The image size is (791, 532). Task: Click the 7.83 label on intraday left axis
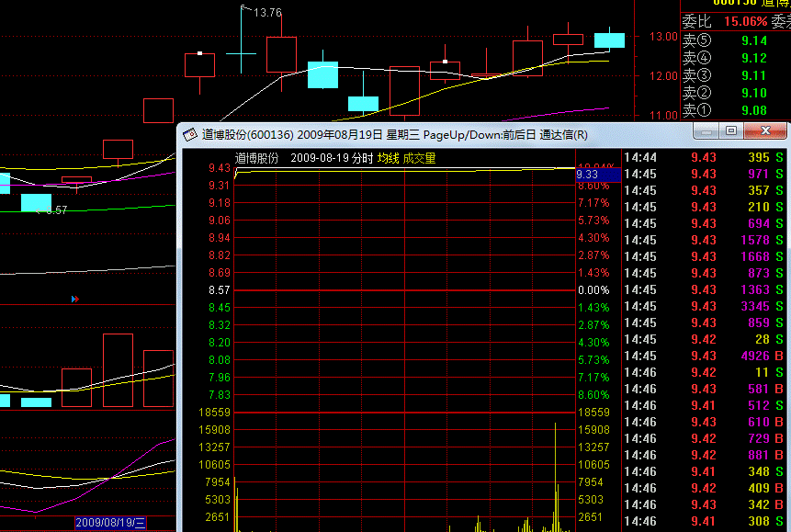[x=219, y=395]
